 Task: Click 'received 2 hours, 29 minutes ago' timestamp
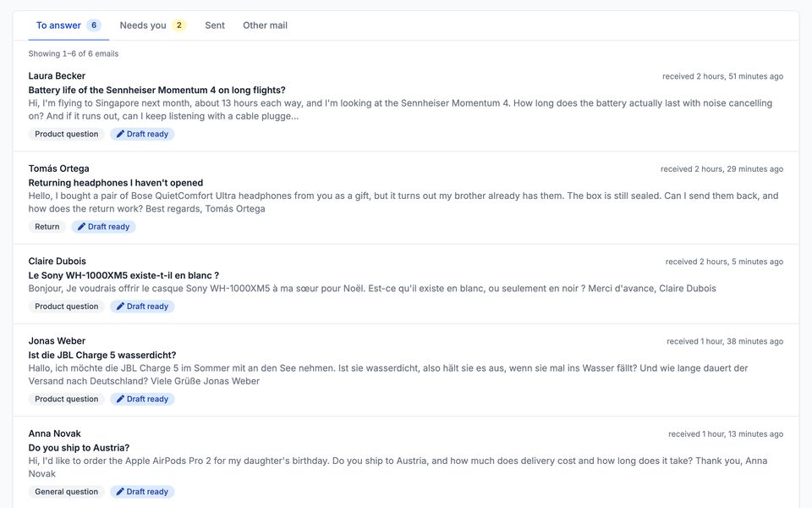721,169
